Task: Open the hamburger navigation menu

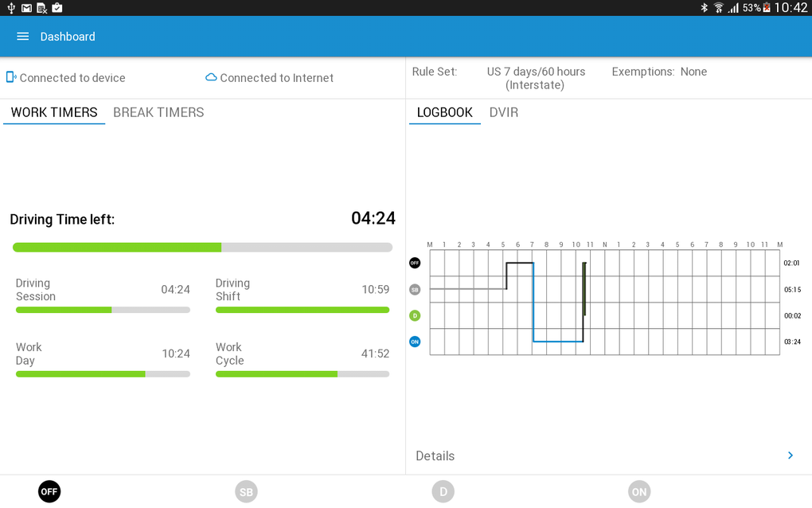Action: pos(22,37)
